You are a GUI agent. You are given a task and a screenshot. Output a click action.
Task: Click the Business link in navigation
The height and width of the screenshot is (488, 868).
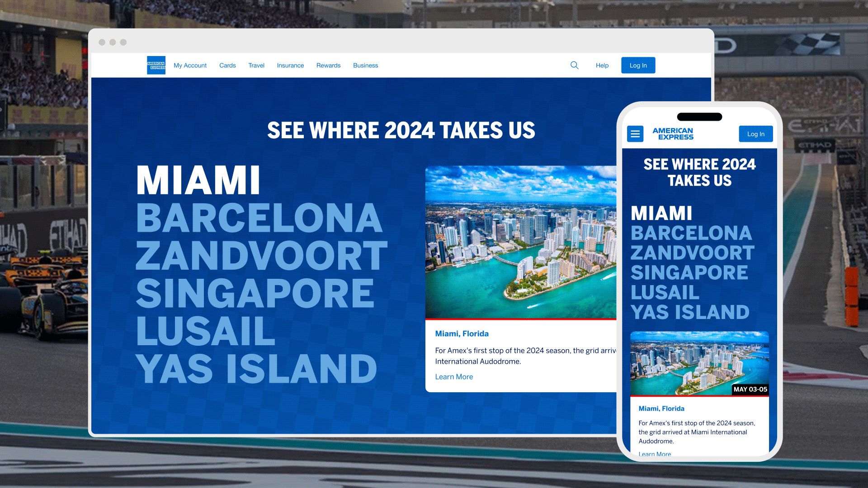365,65
